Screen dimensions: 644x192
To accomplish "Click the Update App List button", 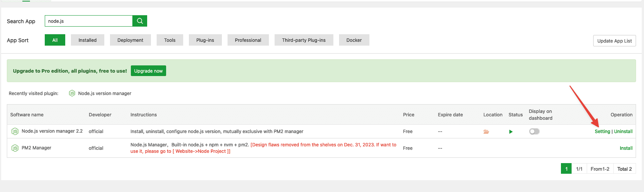I will [614, 41].
